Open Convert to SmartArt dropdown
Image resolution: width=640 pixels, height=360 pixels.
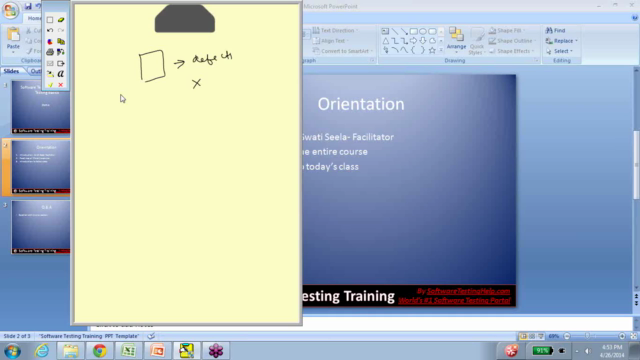coord(343,51)
